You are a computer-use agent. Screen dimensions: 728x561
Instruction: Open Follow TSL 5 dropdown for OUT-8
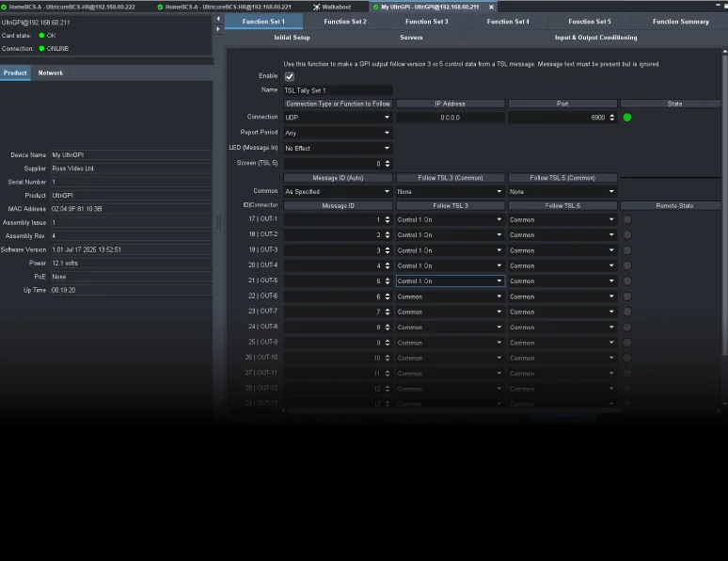pos(562,328)
